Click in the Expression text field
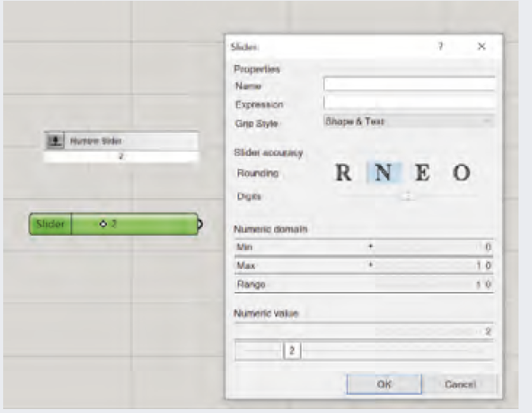The image size is (532, 413). (x=409, y=103)
